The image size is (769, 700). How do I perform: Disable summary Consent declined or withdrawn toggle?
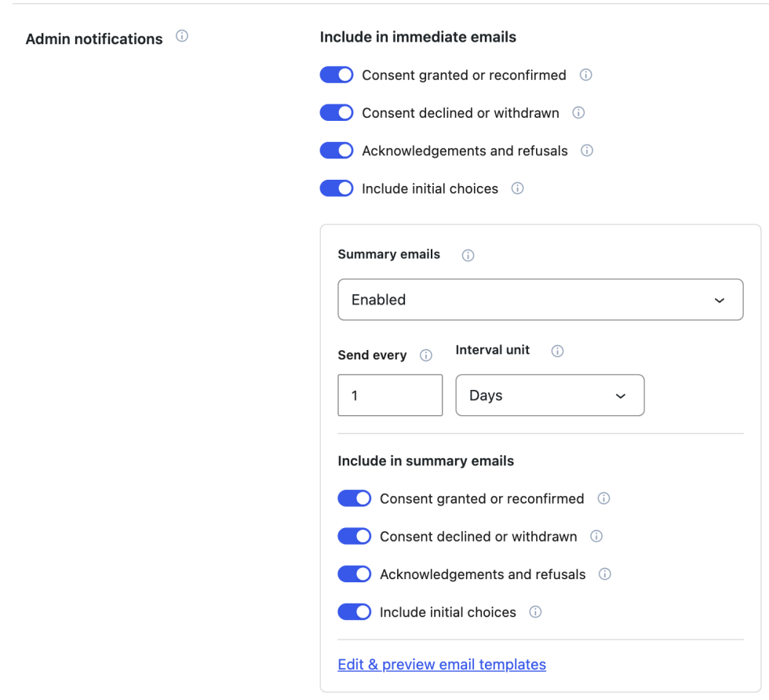[x=354, y=536]
